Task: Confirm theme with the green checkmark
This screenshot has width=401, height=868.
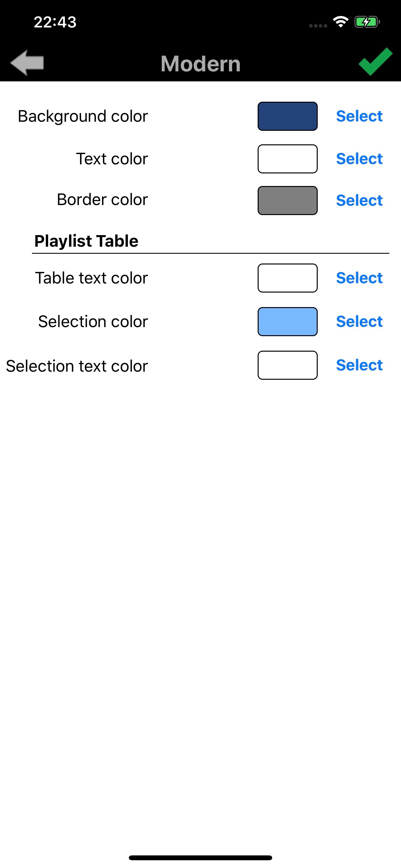Action: point(375,62)
